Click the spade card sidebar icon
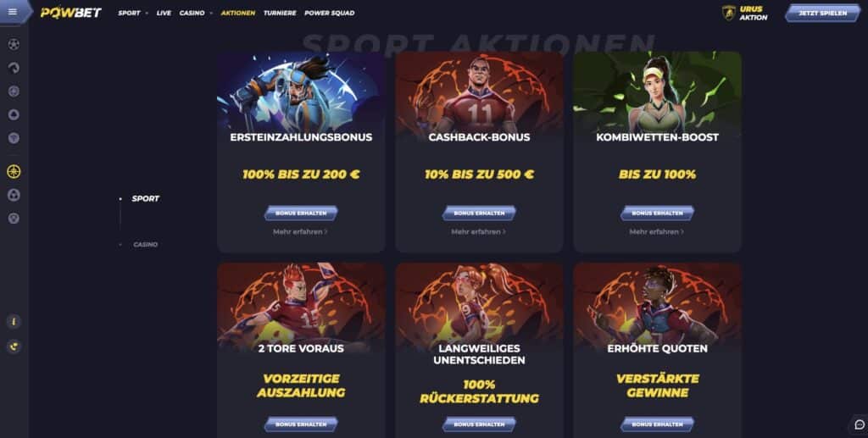Image resolution: width=868 pixels, height=438 pixels. pyautogui.click(x=14, y=114)
